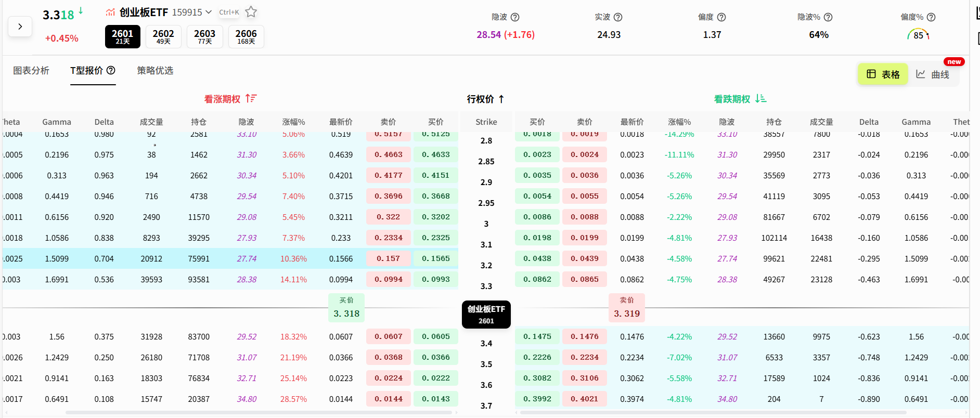This screenshot has height=418, width=980.
Task: Show help for 隐波 metric
Action: [x=515, y=17]
